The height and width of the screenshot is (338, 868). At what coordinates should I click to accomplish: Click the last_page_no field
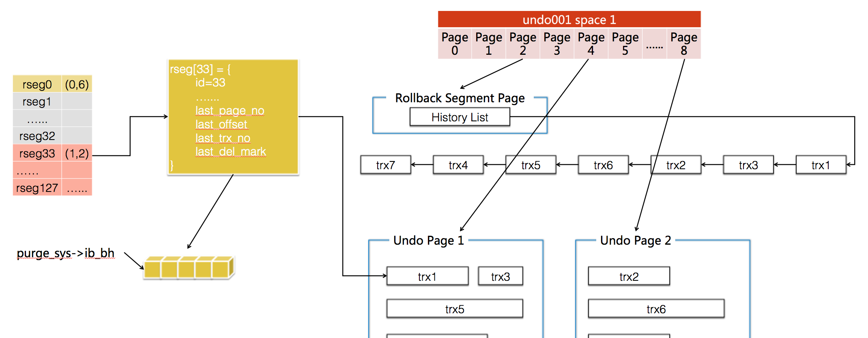(230, 110)
